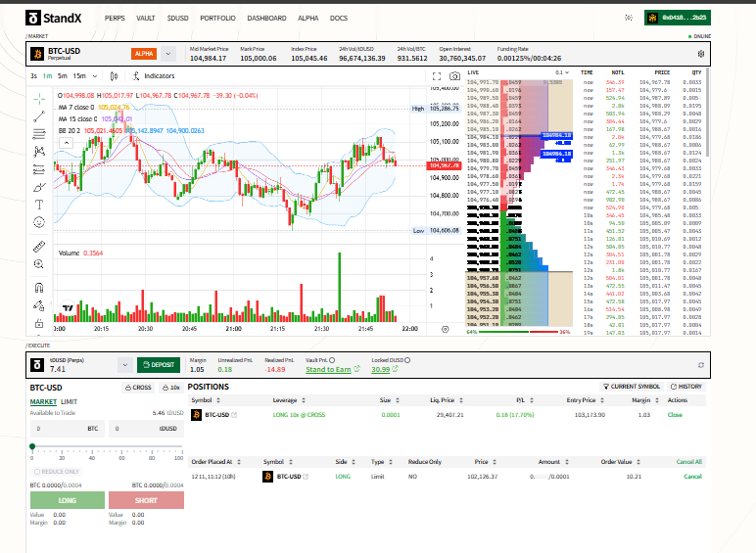756x553 pixels.
Task: Open the connected wallet button
Action: coord(678,18)
